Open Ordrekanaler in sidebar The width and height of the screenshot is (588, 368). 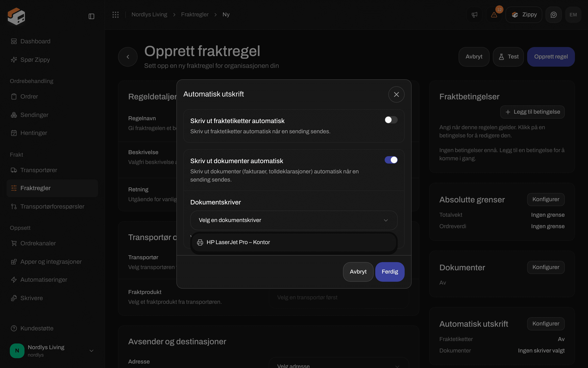click(52, 243)
